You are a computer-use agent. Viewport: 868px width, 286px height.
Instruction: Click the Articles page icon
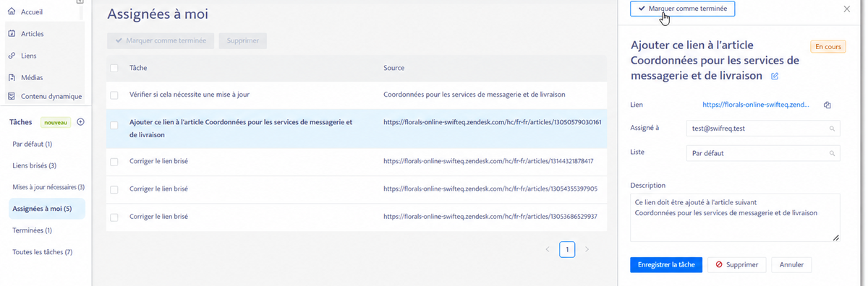(x=12, y=34)
